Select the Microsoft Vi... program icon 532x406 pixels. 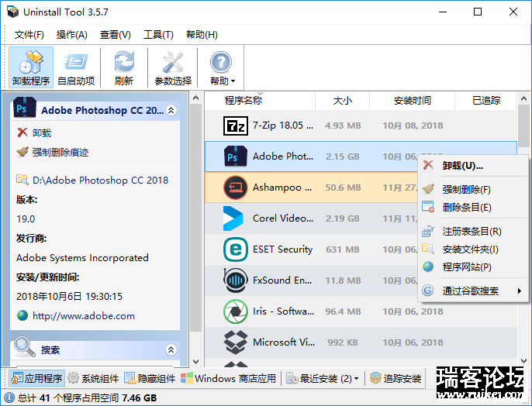coord(236,342)
